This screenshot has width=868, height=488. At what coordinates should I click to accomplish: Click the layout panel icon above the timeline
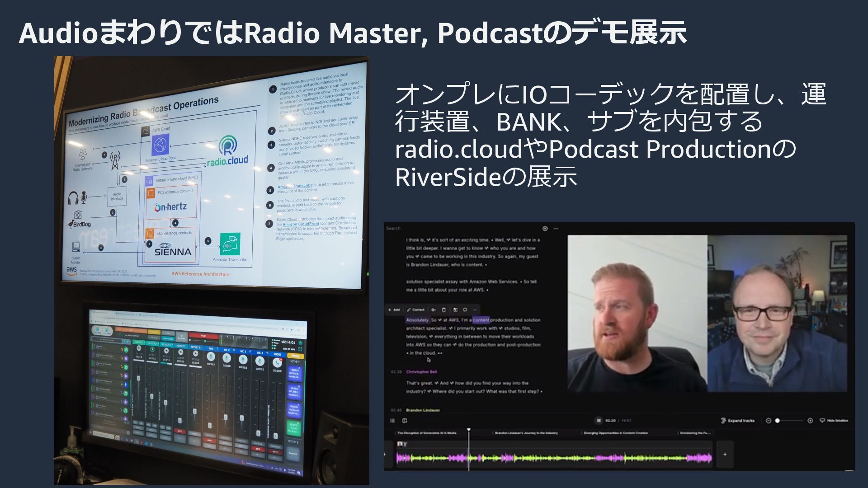click(x=405, y=421)
